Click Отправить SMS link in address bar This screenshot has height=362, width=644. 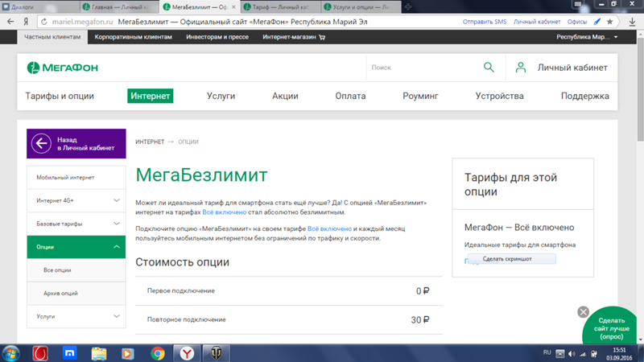485,22
